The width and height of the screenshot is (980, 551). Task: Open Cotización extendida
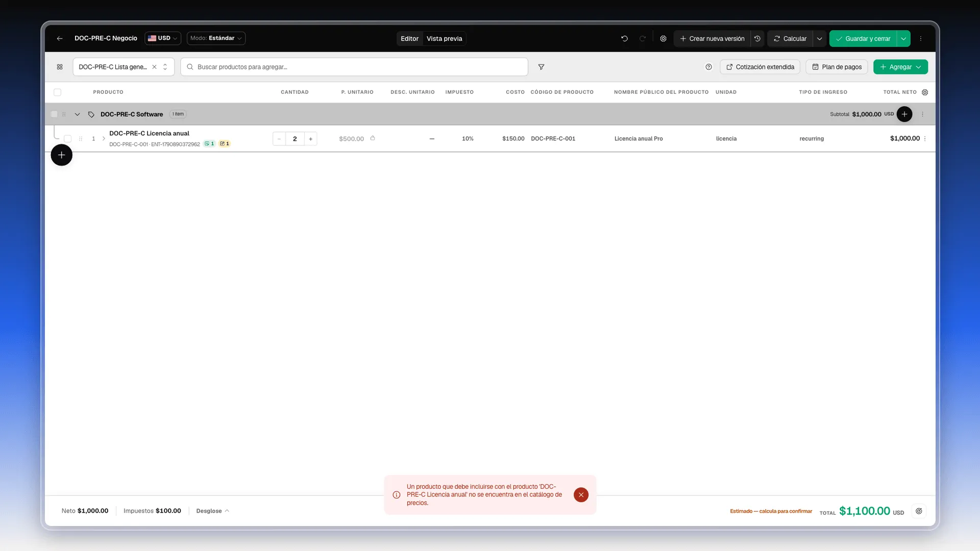coord(760,67)
